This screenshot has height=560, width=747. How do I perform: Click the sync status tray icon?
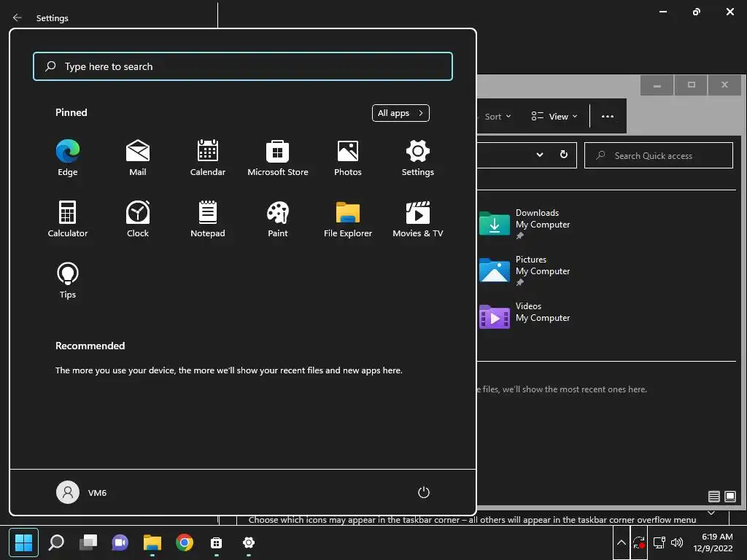click(x=639, y=542)
